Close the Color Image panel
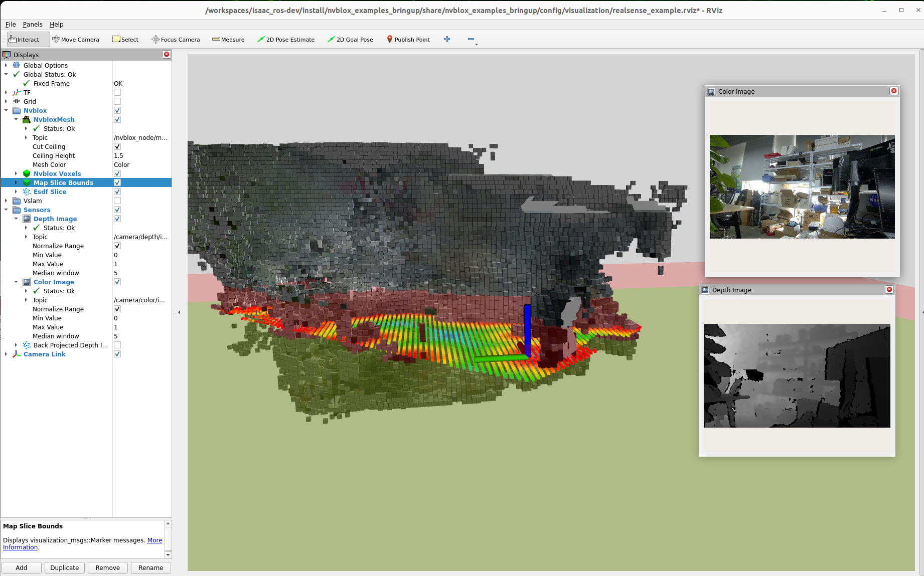Image resolution: width=924 pixels, height=576 pixels. click(x=893, y=91)
